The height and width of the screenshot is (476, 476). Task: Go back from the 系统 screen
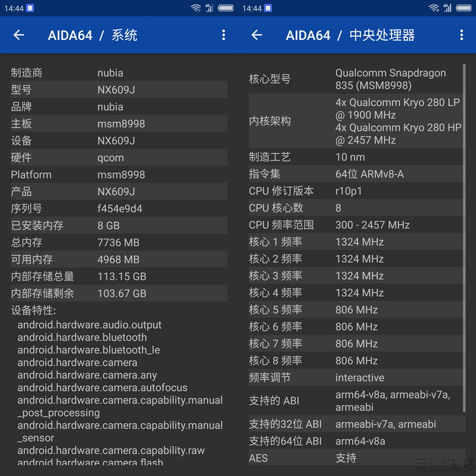click(x=19, y=35)
